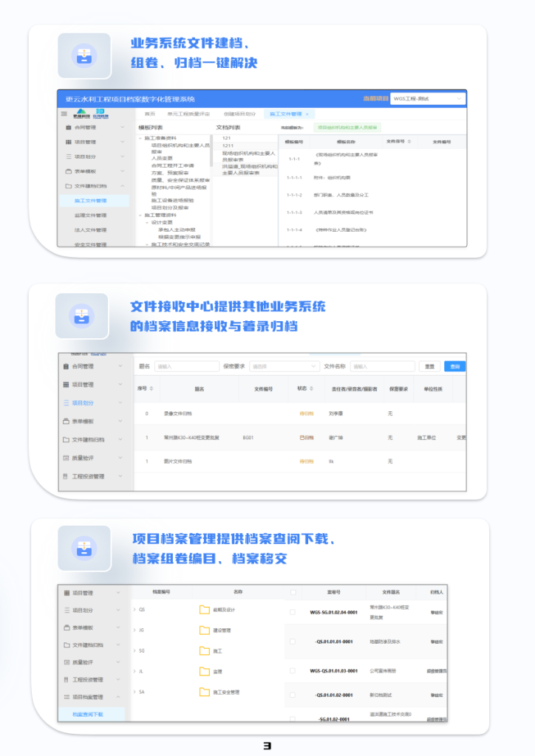Click the 监理 folder icon
The image size is (535, 756).
[x=205, y=672]
